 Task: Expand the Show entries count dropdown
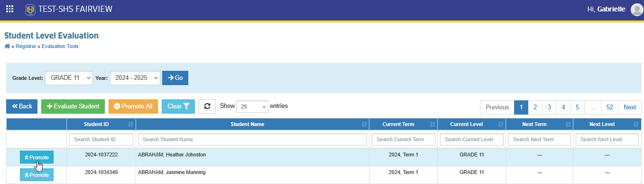252,107
